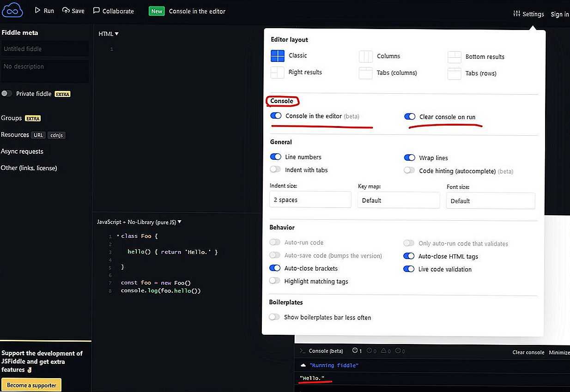Open the Key map dropdown
The height and width of the screenshot is (392, 570).
[398, 200]
